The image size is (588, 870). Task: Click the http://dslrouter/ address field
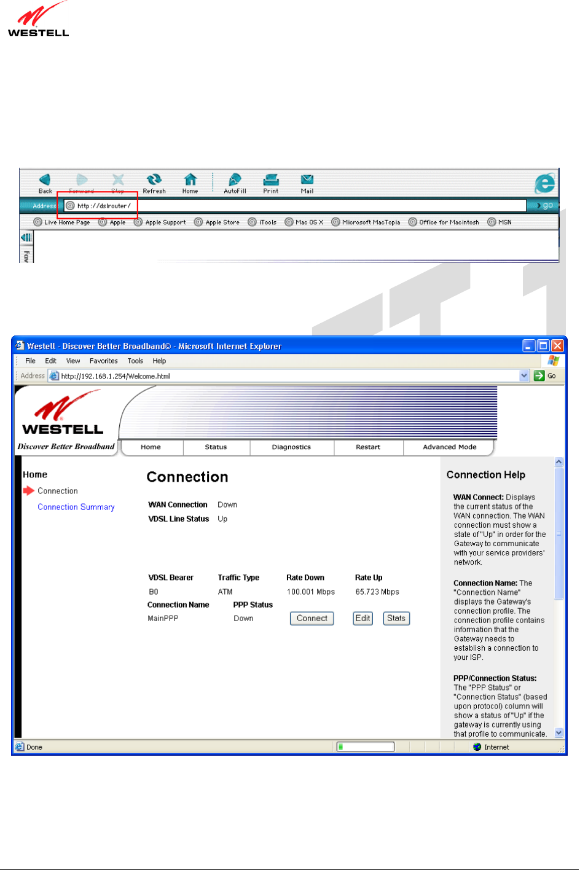pyautogui.click(x=295, y=206)
